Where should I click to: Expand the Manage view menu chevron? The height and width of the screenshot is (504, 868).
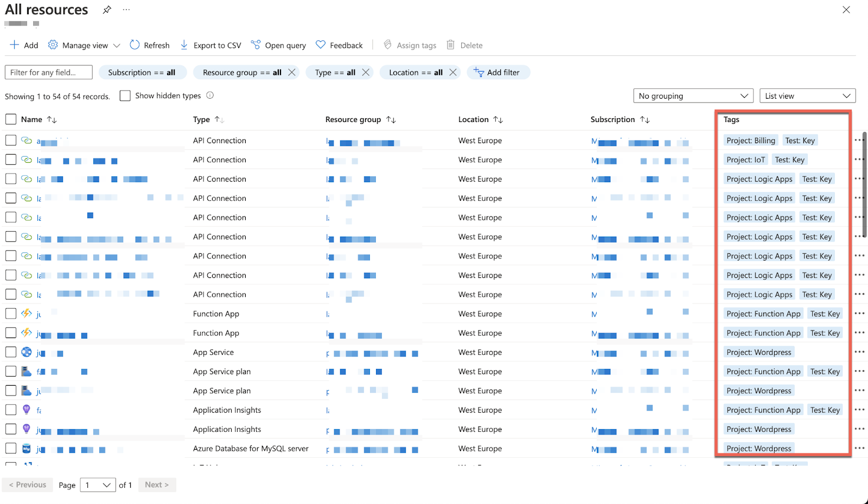(117, 45)
